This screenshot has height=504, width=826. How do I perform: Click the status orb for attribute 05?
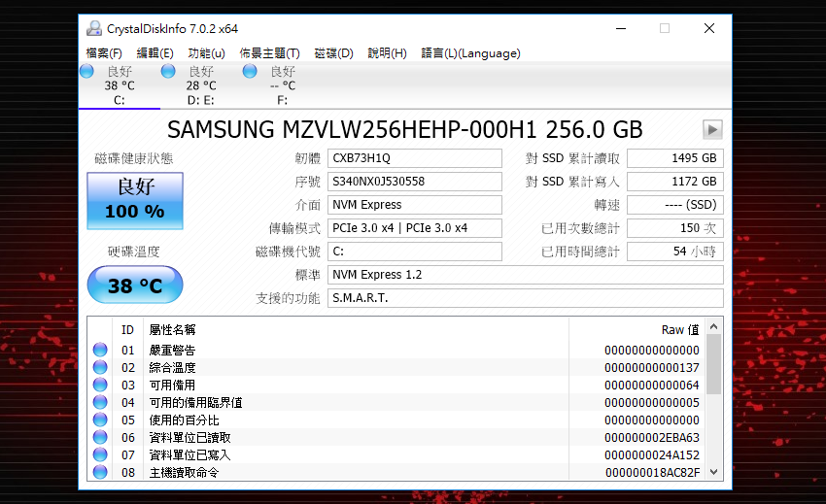tap(100, 420)
